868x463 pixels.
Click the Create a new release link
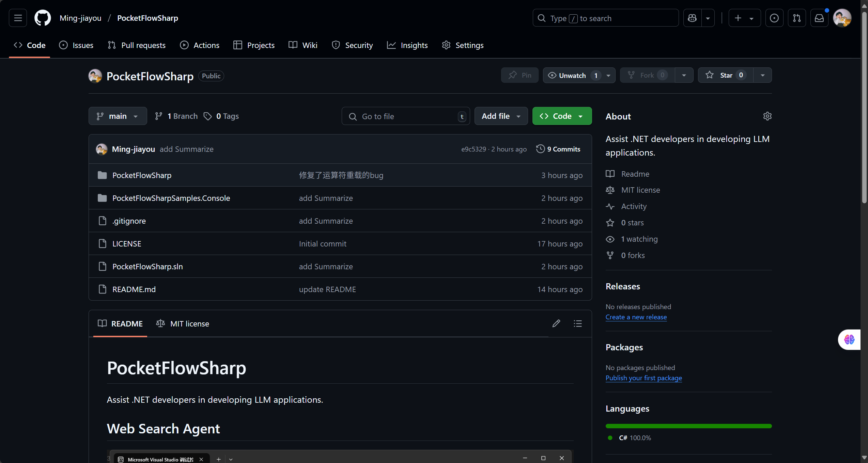click(x=636, y=317)
